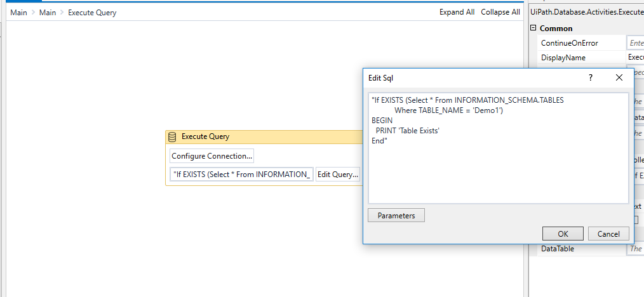This screenshot has height=297, width=644.
Task: Click the DisplayName property value field
Action: [x=635, y=58]
